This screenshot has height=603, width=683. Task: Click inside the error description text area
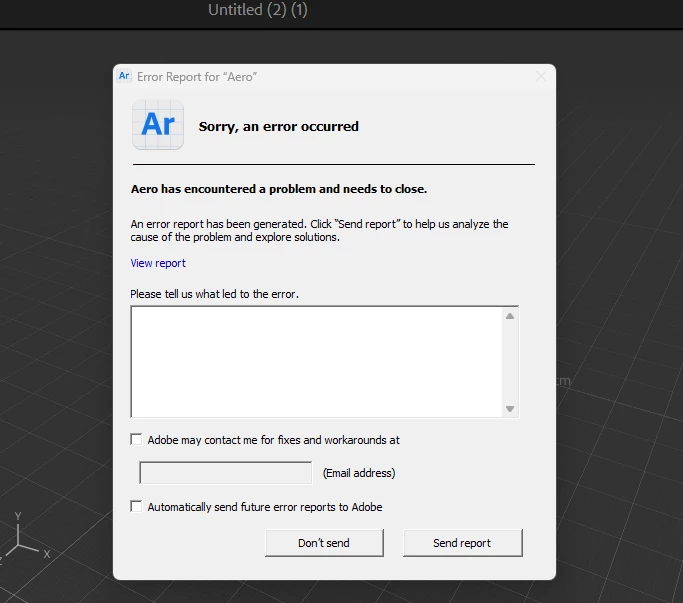pos(317,362)
